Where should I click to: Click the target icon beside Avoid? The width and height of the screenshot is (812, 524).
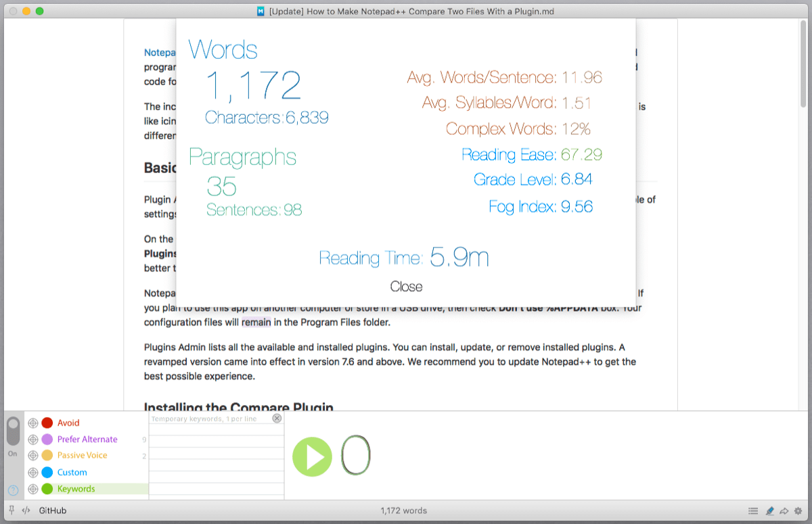pyautogui.click(x=32, y=423)
